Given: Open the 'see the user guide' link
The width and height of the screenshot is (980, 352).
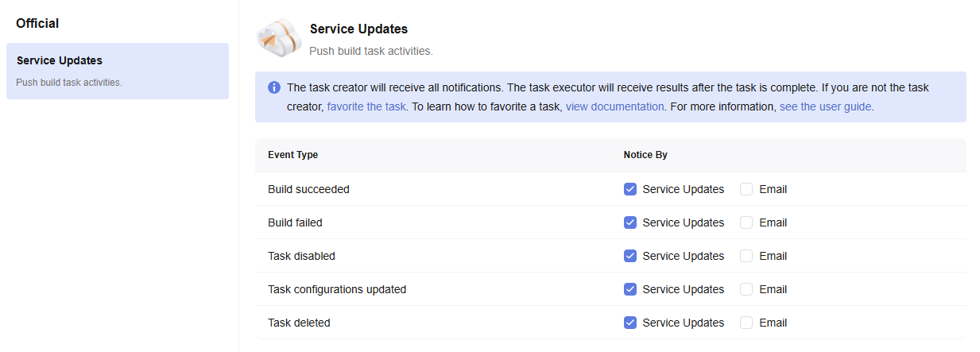Looking at the screenshot, I should click(825, 106).
